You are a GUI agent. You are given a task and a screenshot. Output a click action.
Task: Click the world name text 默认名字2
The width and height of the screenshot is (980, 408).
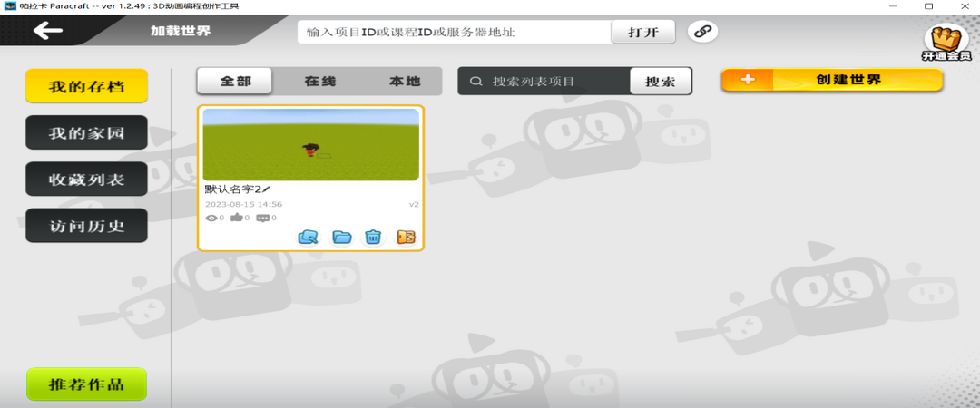tap(233, 189)
